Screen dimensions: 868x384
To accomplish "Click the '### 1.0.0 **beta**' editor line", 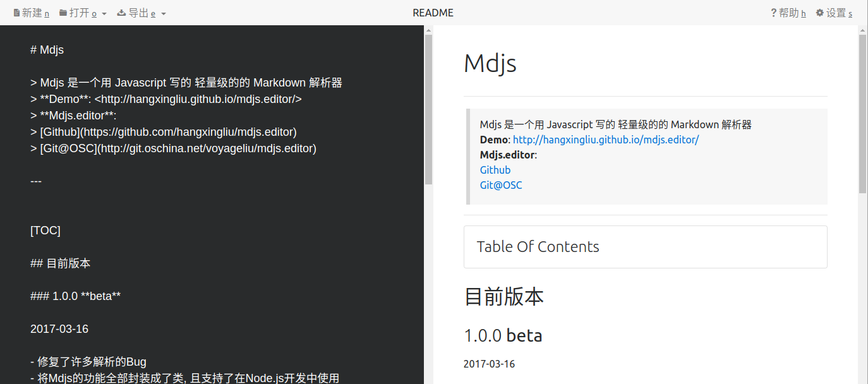I will (x=75, y=296).
